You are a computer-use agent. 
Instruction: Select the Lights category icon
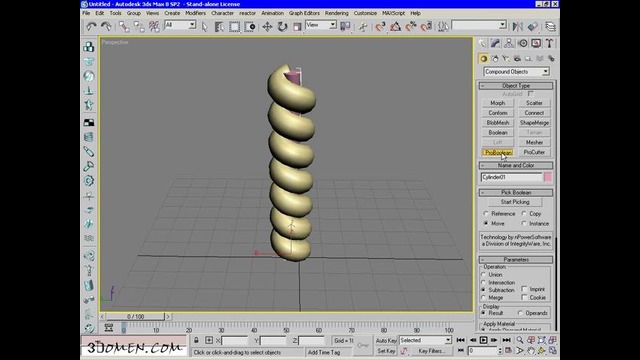coord(506,59)
